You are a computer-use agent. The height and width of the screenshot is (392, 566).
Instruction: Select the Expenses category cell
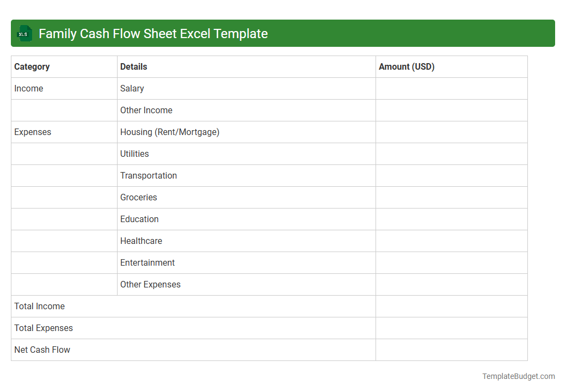[33, 132]
